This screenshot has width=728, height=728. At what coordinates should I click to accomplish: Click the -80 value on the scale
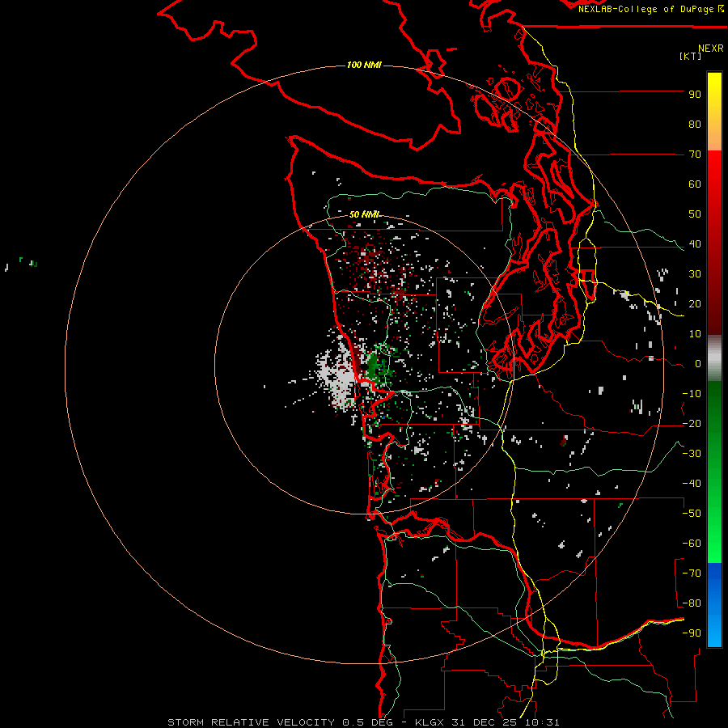point(692,603)
